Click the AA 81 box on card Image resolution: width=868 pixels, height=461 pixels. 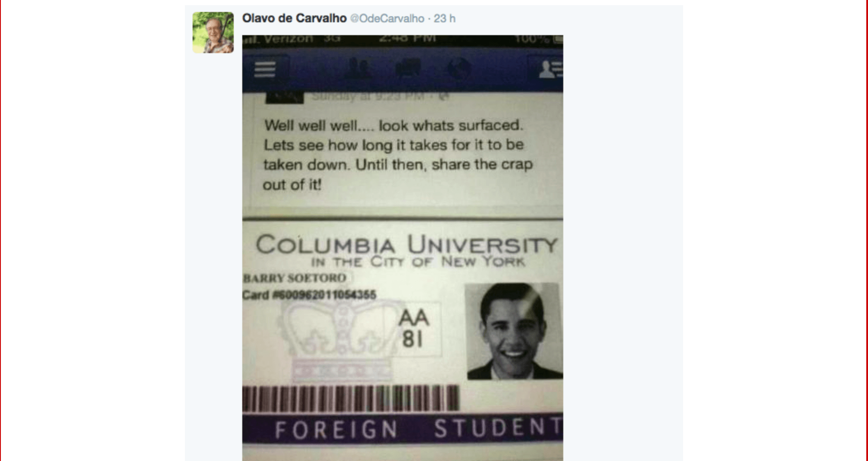point(413,329)
